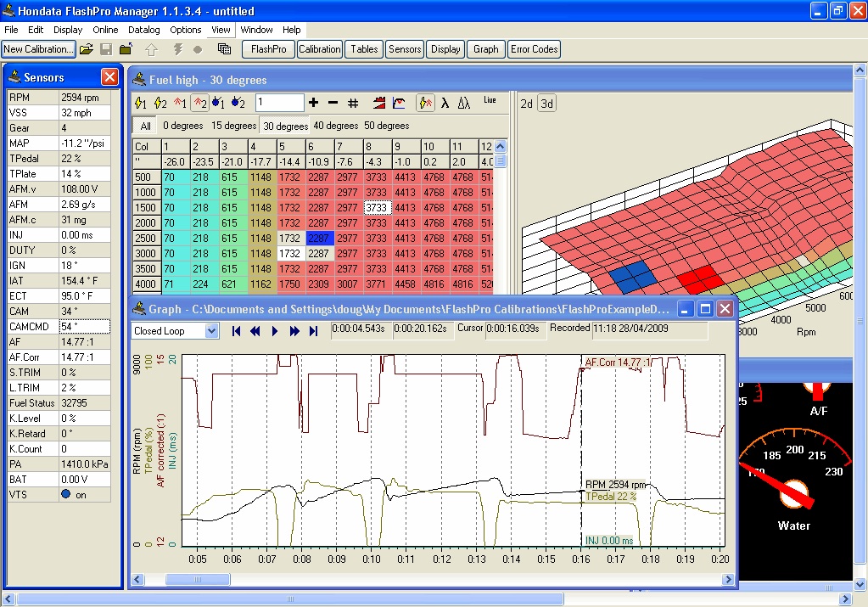Image resolution: width=868 pixels, height=607 pixels.
Task: Select the 0 degrees tab
Action: pos(182,126)
